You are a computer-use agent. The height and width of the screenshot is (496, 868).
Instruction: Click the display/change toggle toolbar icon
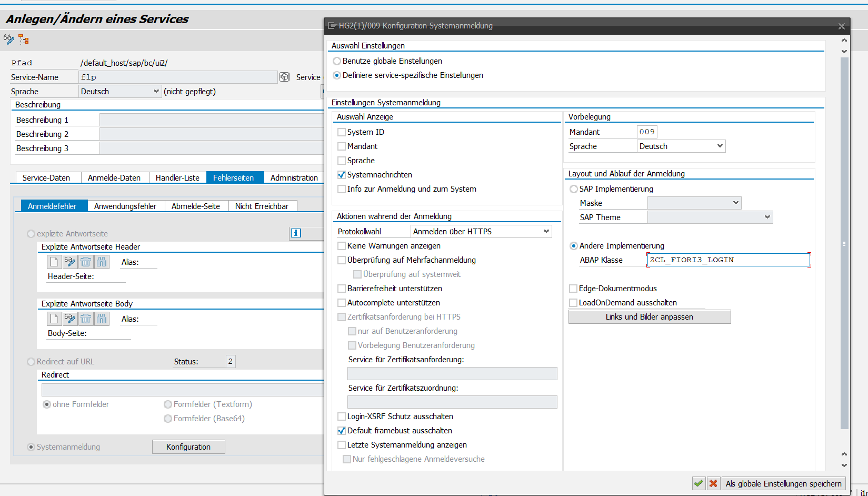click(9, 39)
